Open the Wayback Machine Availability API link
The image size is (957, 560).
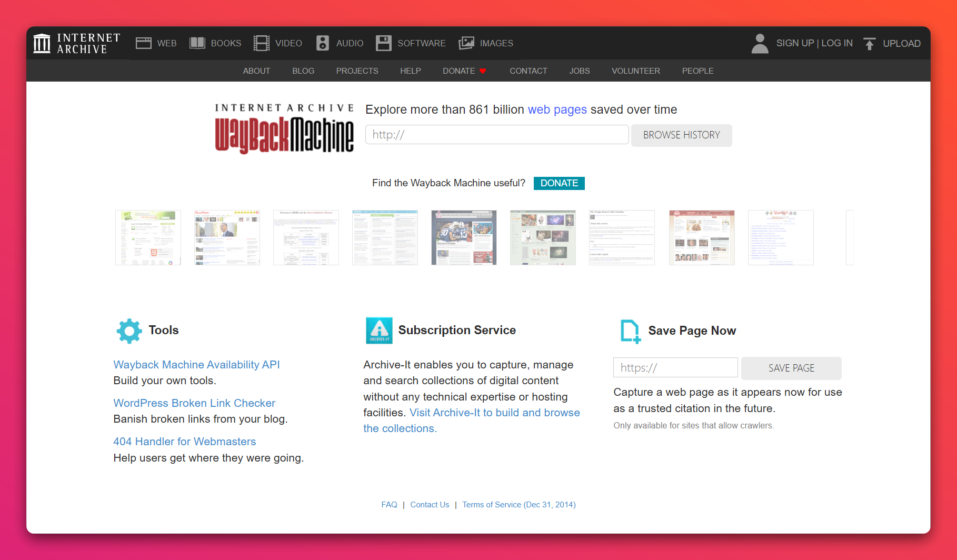196,365
